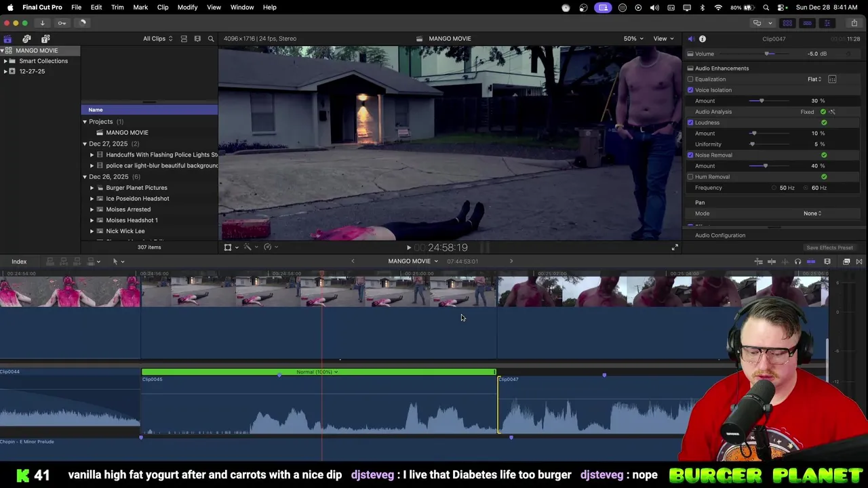Open the Titles and Generators sidebar
This screenshot has height=488, width=868.
[x=45, y=39]
